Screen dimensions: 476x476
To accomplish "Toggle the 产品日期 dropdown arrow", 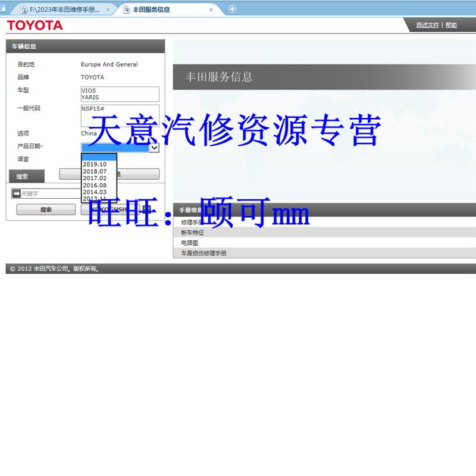I will pos(155,148).
